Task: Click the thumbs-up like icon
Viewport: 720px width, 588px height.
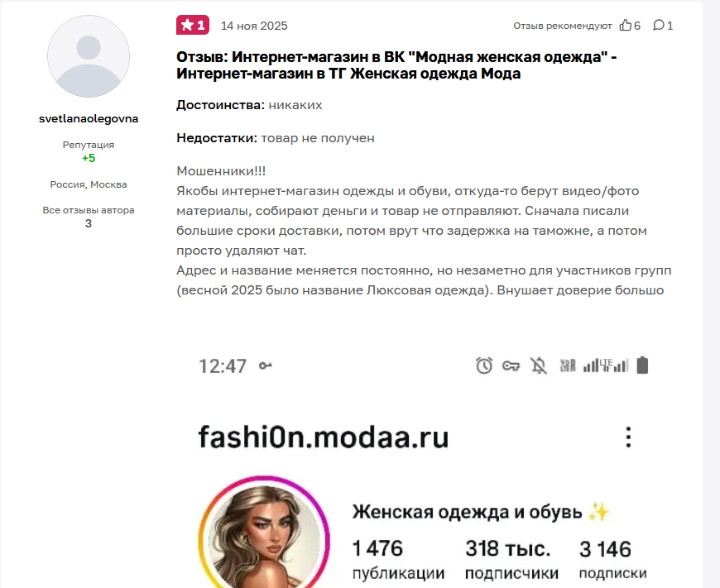Action: tap(625, 26)
